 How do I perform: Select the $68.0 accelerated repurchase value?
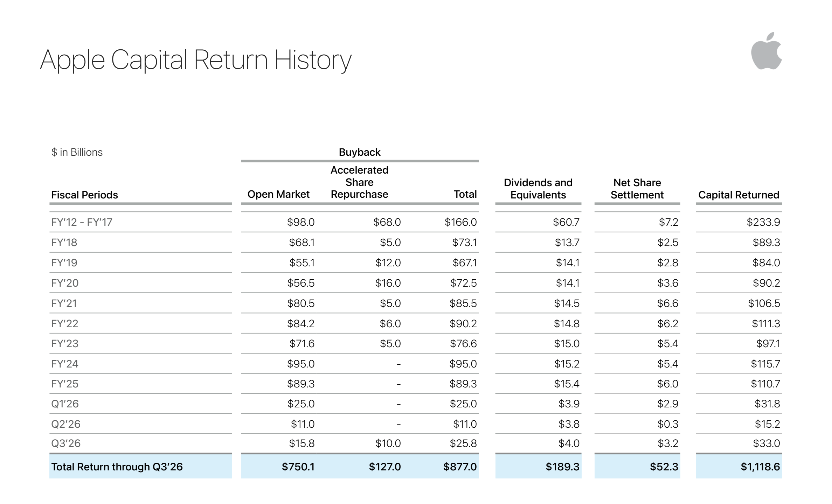point(387,222)
